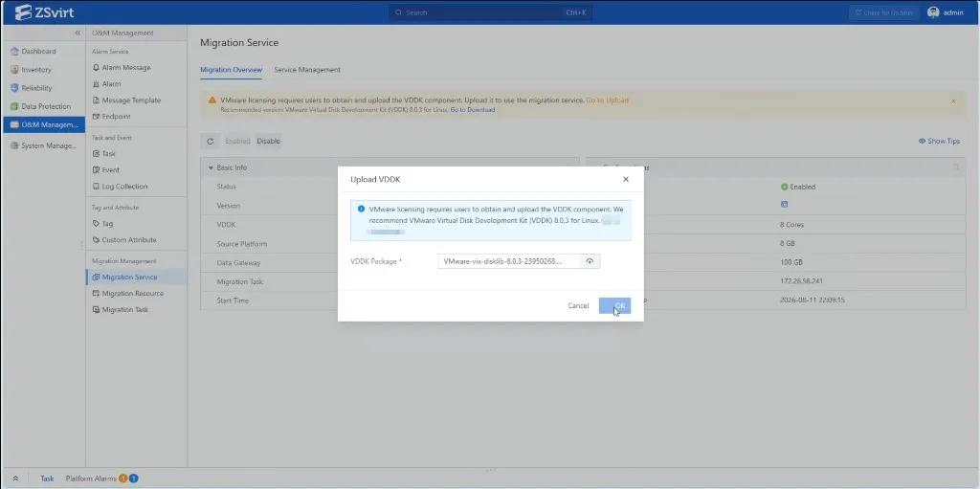Switch to the Migration Overview tab
Image resolution: width=980 pixels, height=489 pixels.
click(x=232, y=70)
